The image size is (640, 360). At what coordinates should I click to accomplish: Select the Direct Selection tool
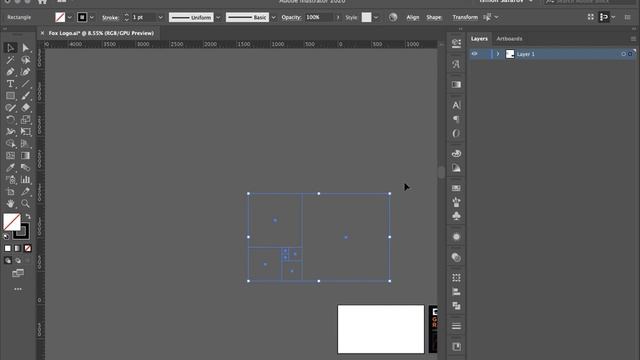tap(25, 48)
